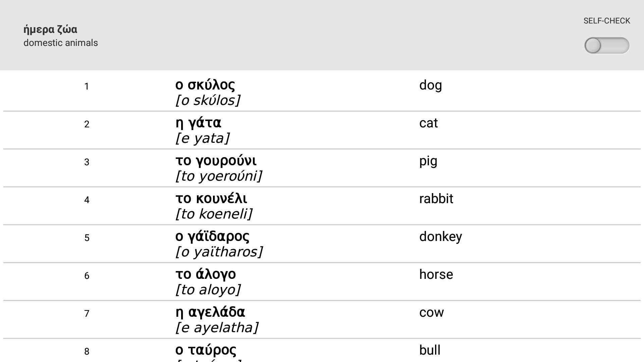Click the SELF-CHECK label
The width and height of the screenshot is (644, 362).
606,21
